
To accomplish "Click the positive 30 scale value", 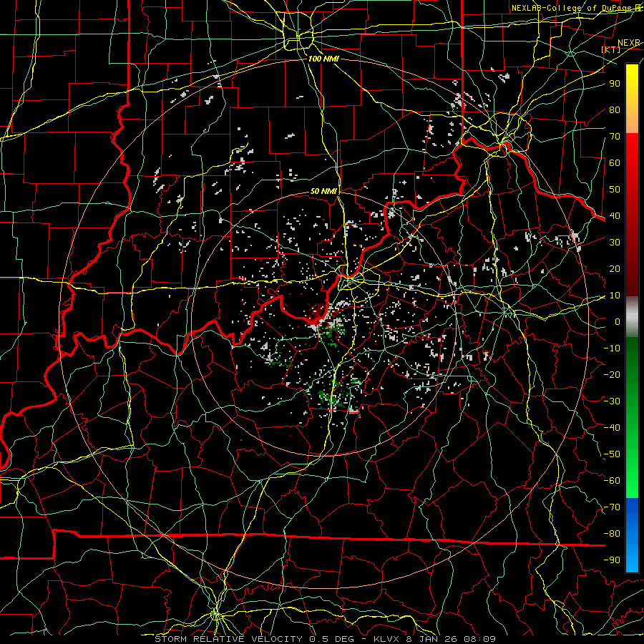I will [x=615, y=243].
